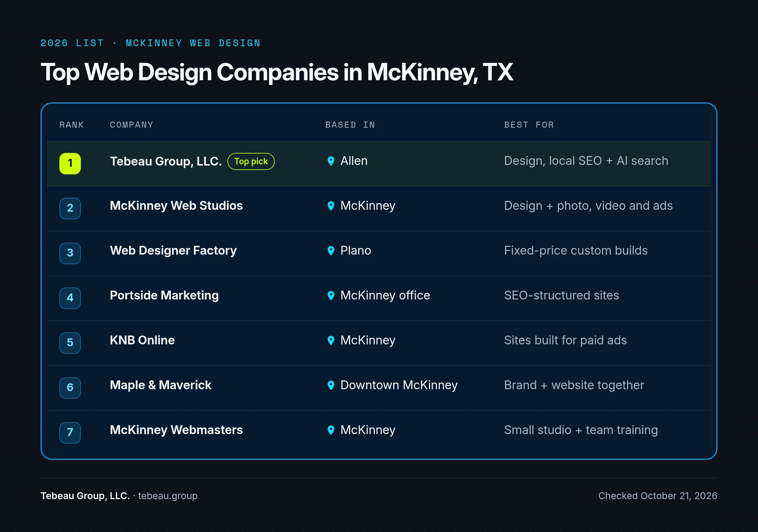Click the rank 7 badge

click(70, 433)
